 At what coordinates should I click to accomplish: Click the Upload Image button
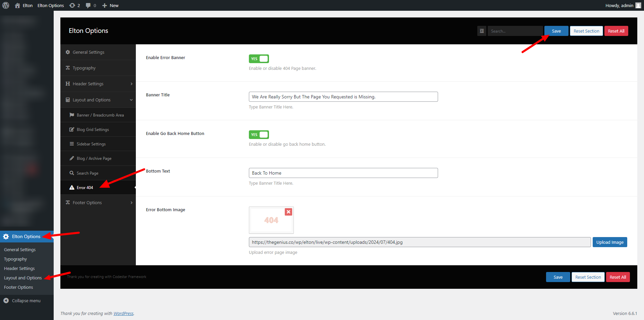[609, 242]
